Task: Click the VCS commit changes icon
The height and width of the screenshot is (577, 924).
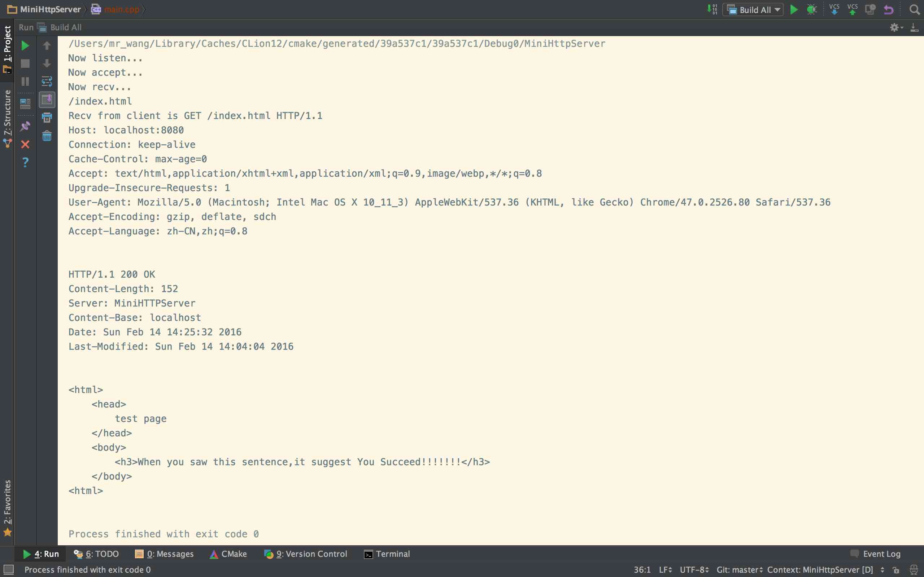Action: tap(852, 9)
